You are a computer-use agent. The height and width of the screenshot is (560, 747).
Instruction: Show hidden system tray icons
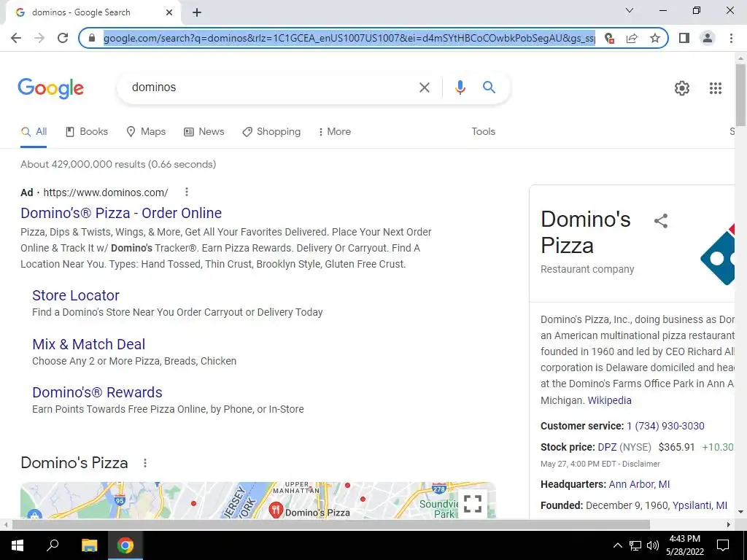(617, 545)
